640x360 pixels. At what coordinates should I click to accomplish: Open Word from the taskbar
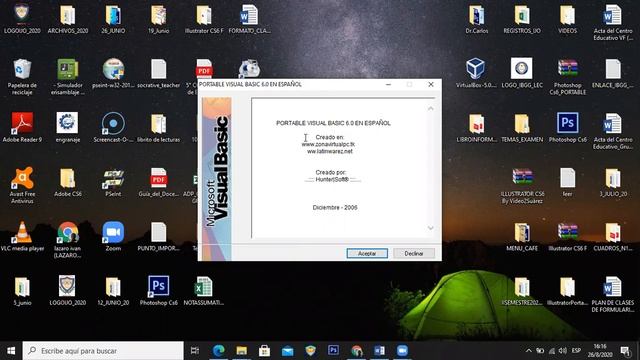(379, 351)
